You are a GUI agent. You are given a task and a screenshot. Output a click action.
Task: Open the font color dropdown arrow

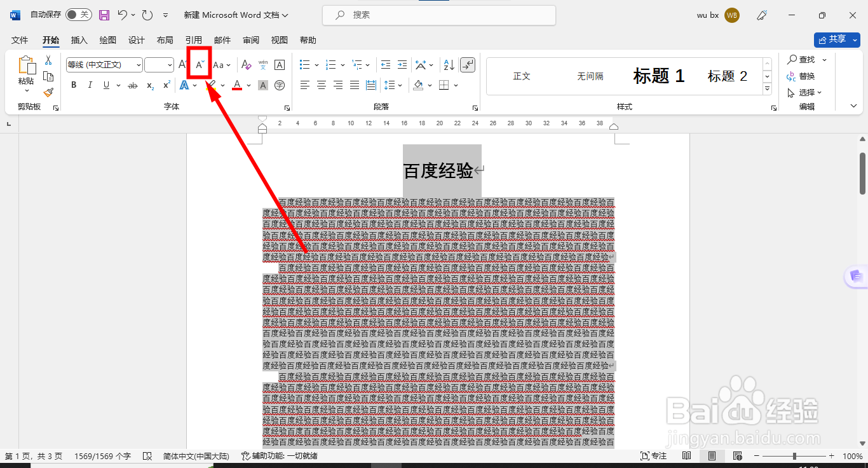pyautogui.click(x=248, y=85)
